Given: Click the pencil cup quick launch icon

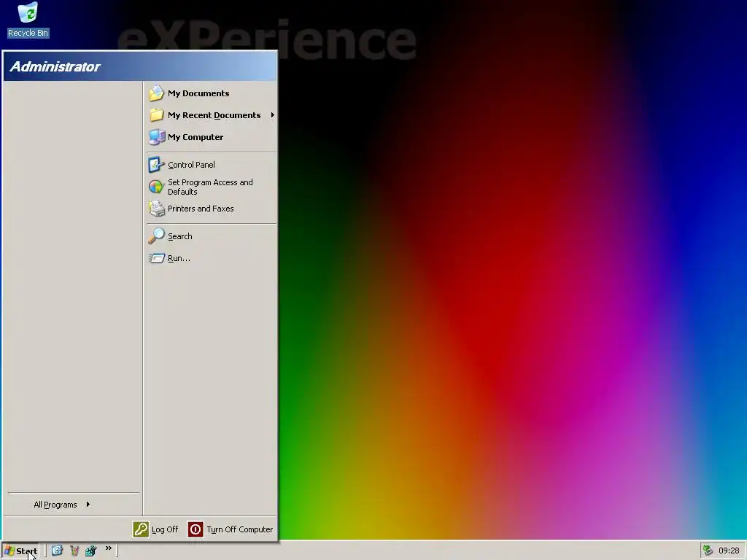Looking at the screenshot, I should coord(74,551).
